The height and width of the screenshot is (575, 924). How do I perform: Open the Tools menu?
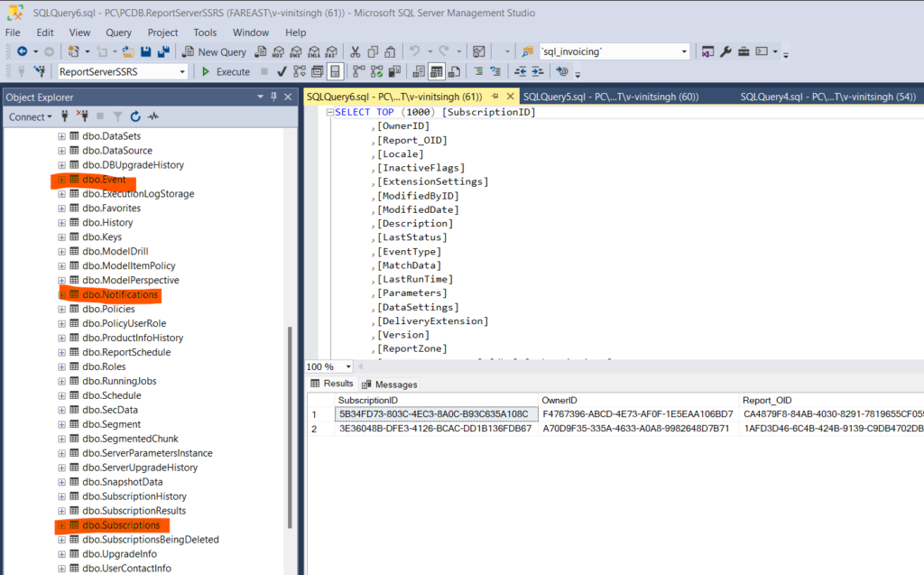click(205, 32)
